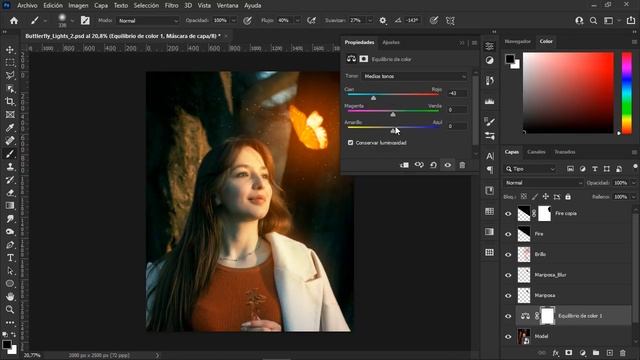Screen dimensions: 640x360
Task: Hide the Model layer
Action: [508, 336]
